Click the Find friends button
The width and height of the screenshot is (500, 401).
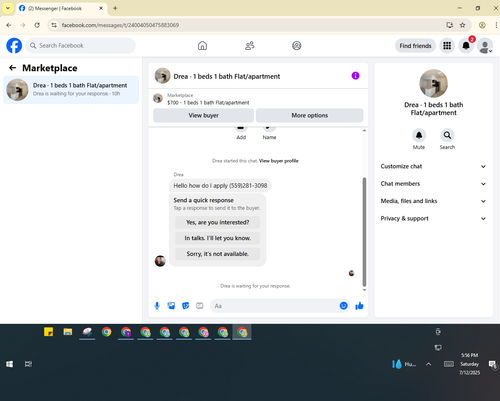tap(415, 46)
